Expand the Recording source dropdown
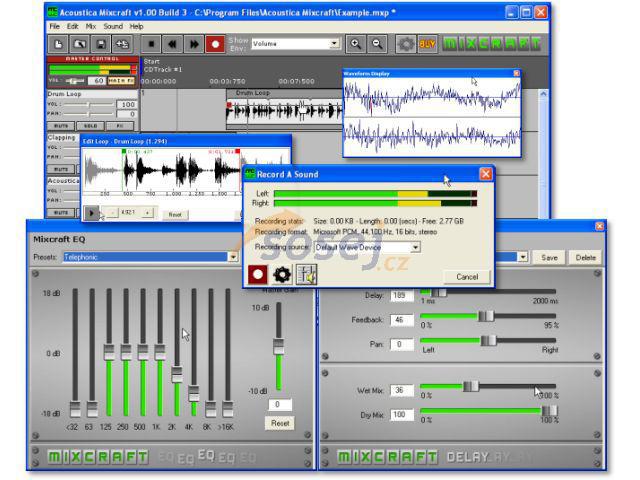Screen dimensions: 640x480 (x=414, y=247)
